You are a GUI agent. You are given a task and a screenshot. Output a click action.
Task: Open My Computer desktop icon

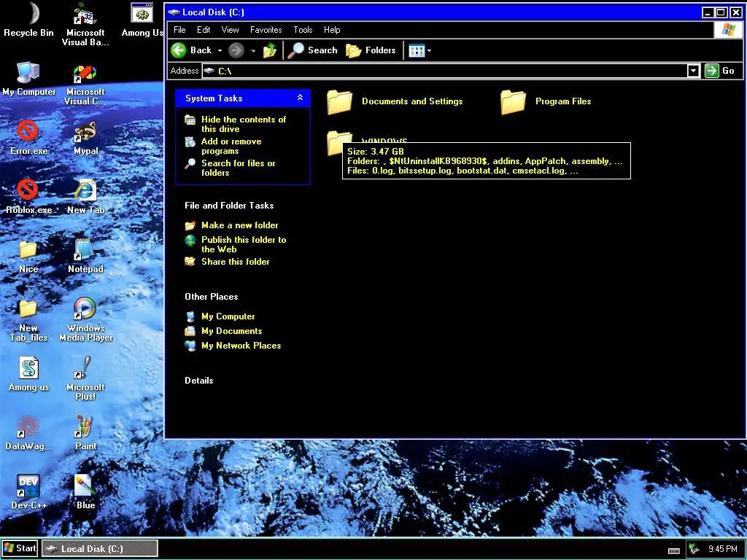28,79
